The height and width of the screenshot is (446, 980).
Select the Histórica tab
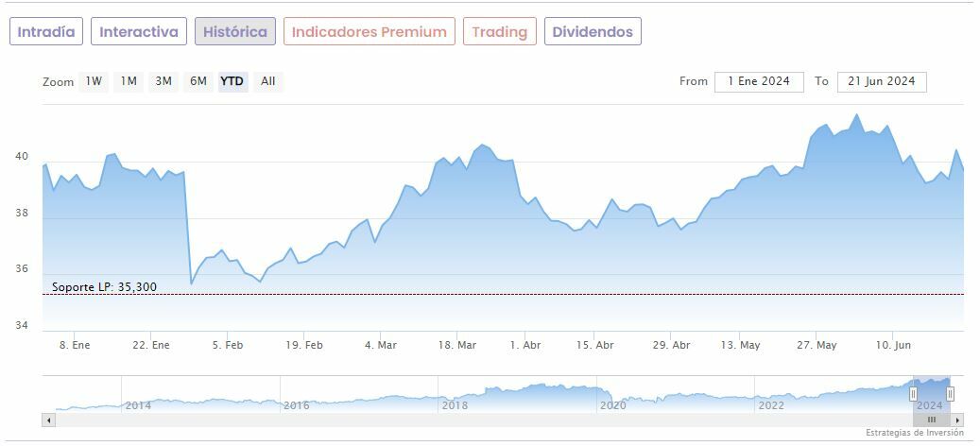[235, 31]
